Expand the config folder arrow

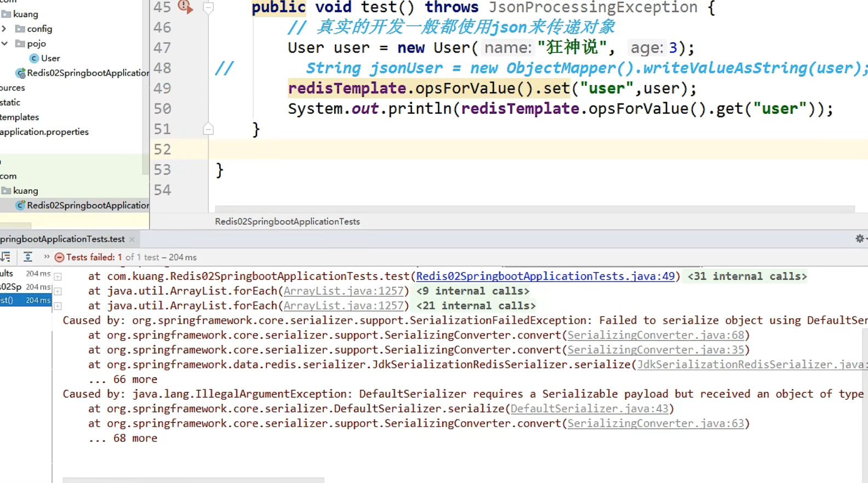tap(4, 28)
